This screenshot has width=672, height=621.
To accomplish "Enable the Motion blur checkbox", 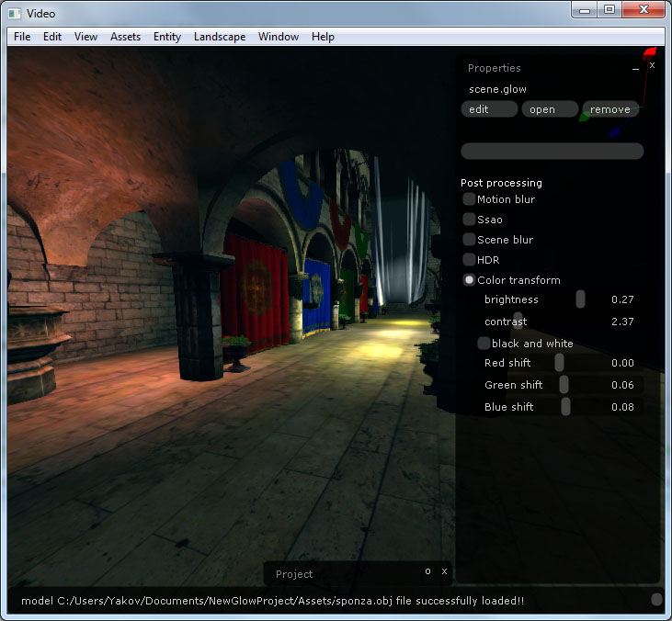I will pyautogui.click(x=469, y=199).
